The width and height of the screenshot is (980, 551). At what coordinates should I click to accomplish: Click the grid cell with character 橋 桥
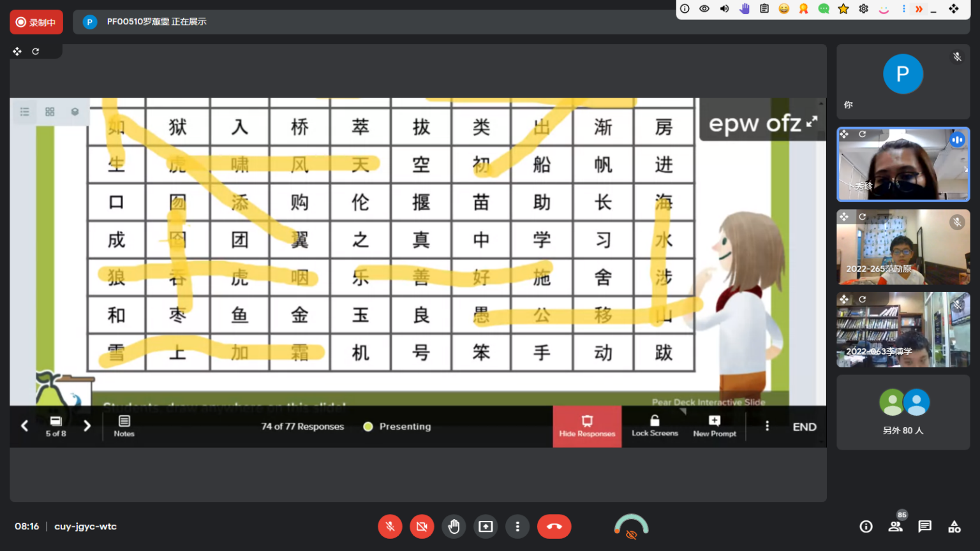pos(300,127)
